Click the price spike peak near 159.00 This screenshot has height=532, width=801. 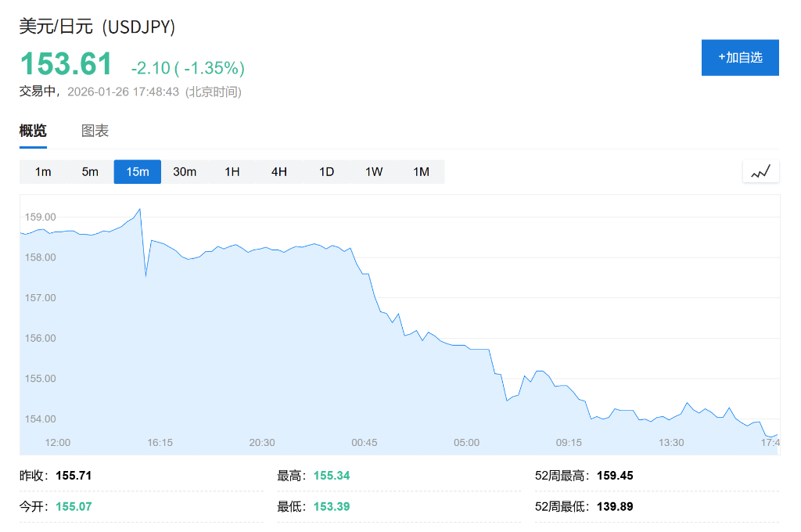tap(139, 209)
